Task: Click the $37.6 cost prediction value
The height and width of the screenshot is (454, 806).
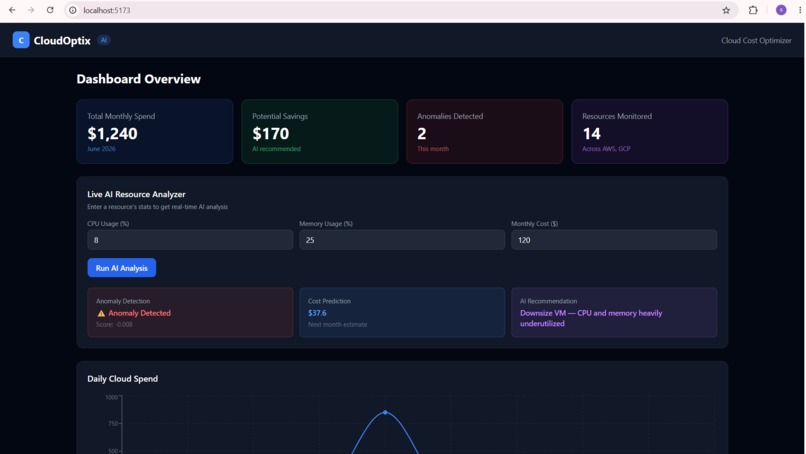Action: [x=317, y=313]
